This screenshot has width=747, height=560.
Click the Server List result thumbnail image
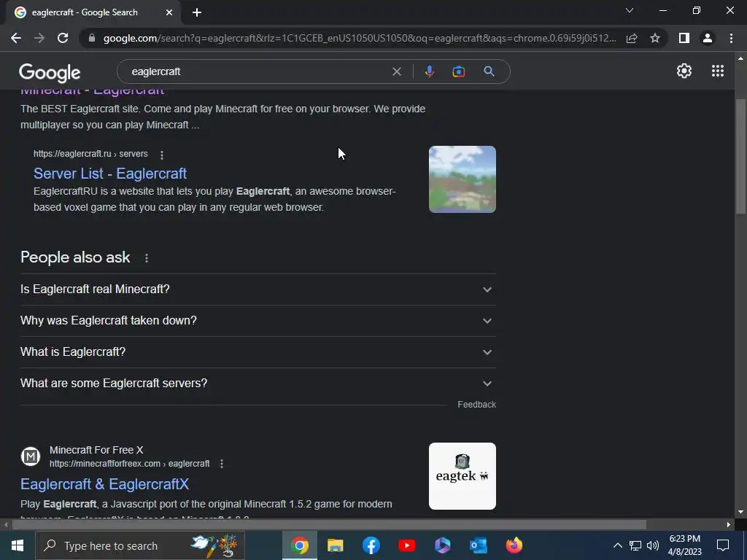click(x=462, y=179)
